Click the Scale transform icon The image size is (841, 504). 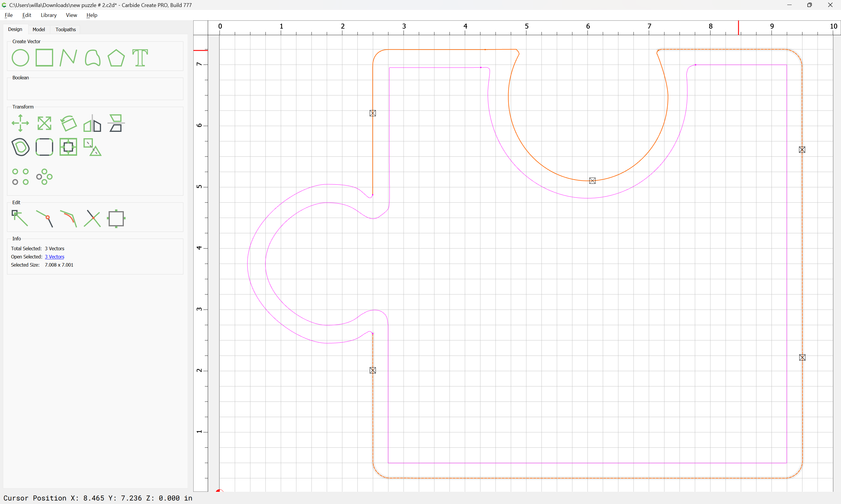[x=44, y=123]
